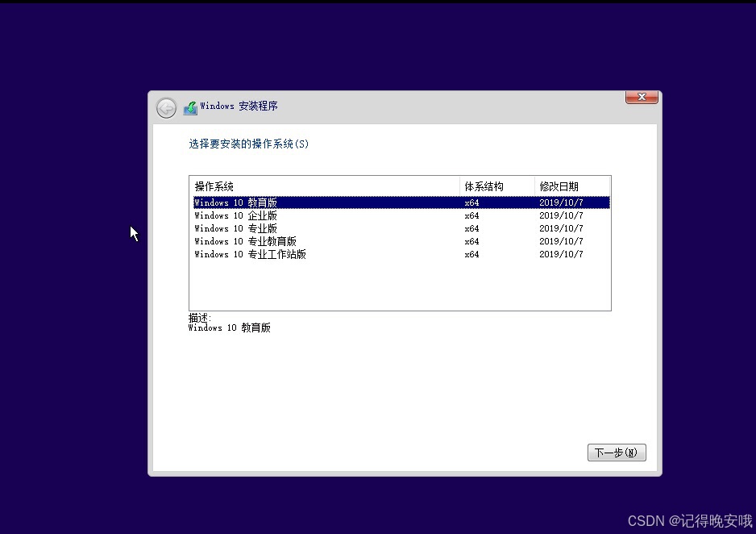Image resolution: width=756 pixels, height=534 pixels.
Task: Click 下一步(N) to continue
Action: click(617, 453)
